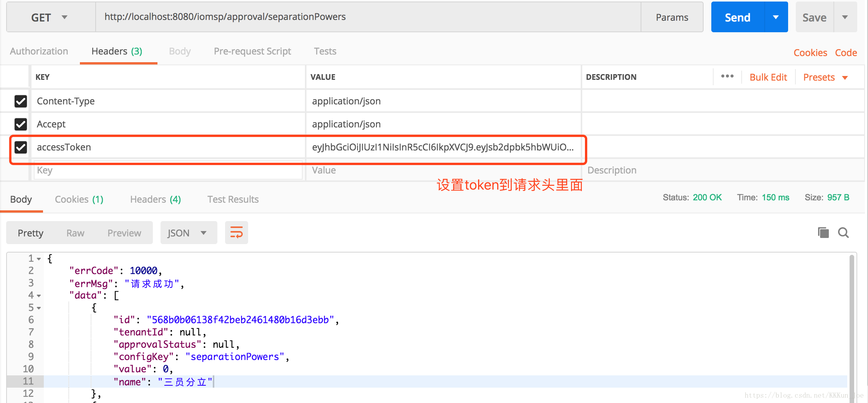
Task: Click the "configKey": "separationPowers" line
Action: [201, 357]
